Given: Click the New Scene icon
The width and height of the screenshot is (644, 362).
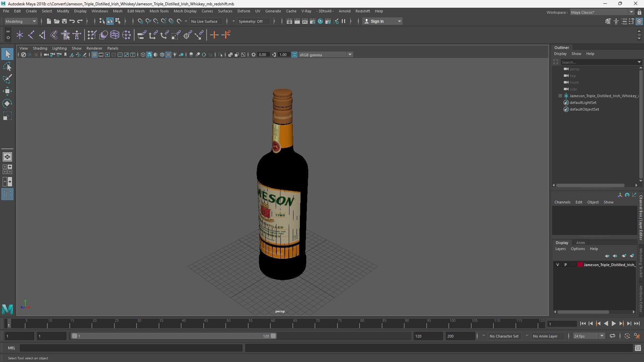Looking at the screenshot, I should 49,21.
